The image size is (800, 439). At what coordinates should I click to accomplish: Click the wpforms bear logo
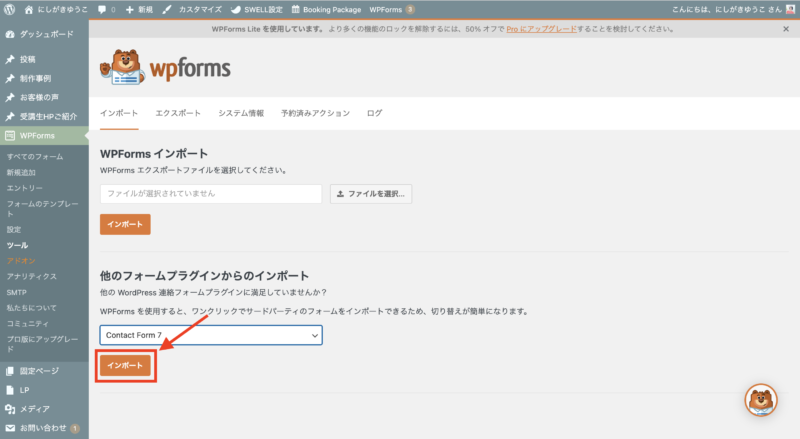click(x=165, y=67)
